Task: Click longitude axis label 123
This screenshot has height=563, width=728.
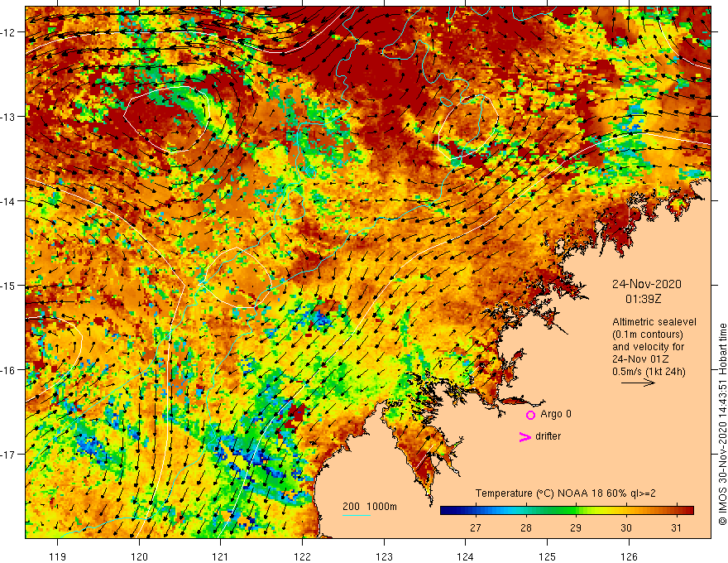Action: point(384,556)
